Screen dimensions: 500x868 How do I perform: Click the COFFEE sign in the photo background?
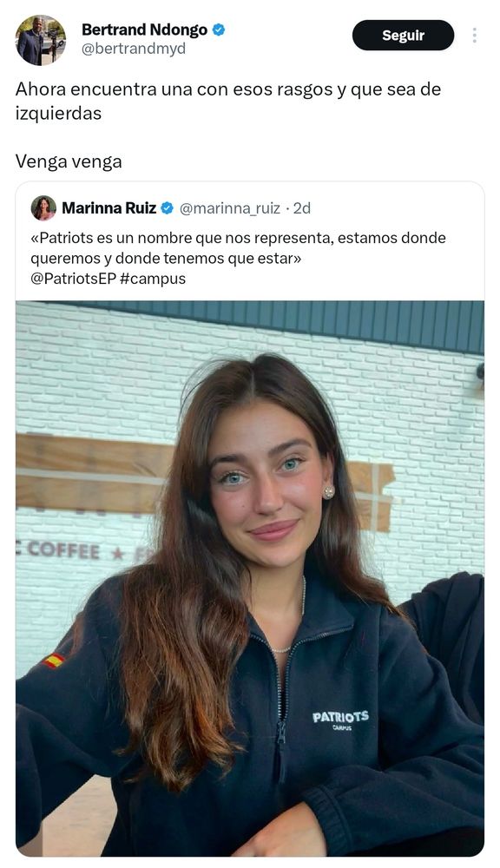tap(63, 550)
